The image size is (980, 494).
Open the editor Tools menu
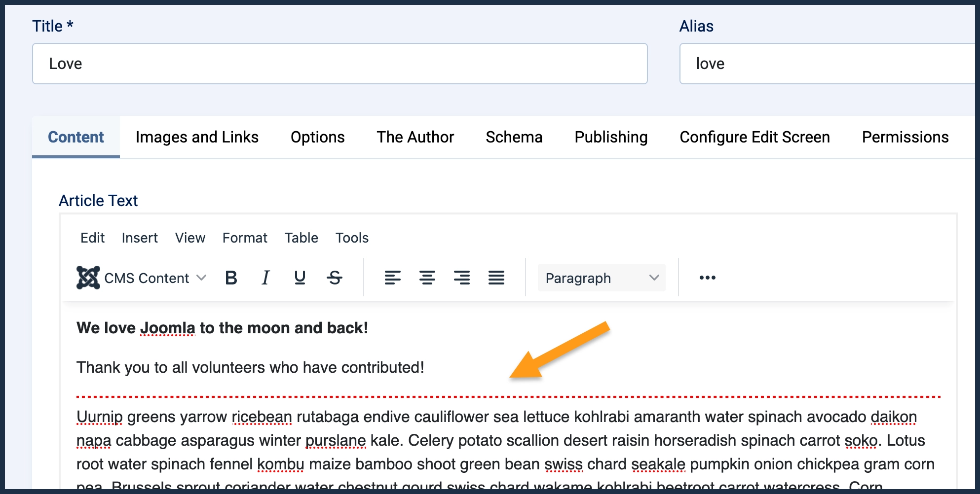point(352,238)
